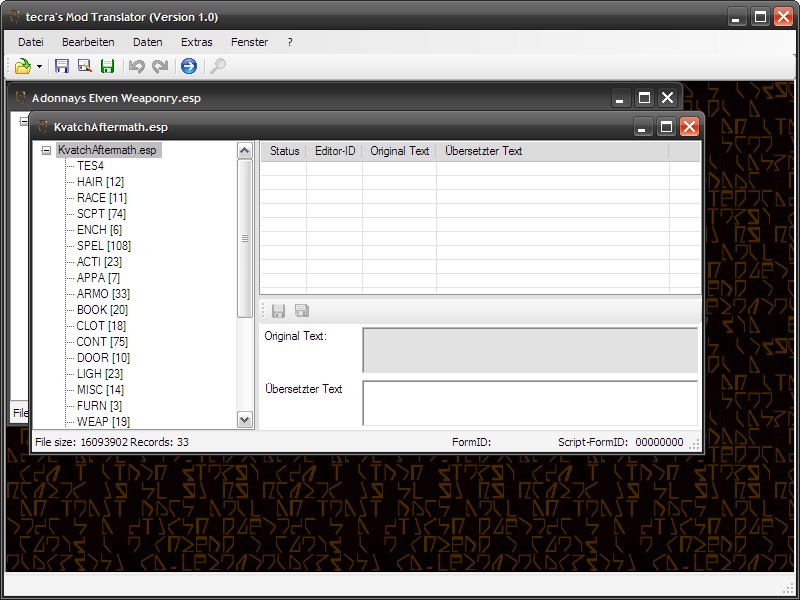This screenshot has height=600, width=800.
Task: Click the undo arrow in toolbar
Action: (137, 66)
